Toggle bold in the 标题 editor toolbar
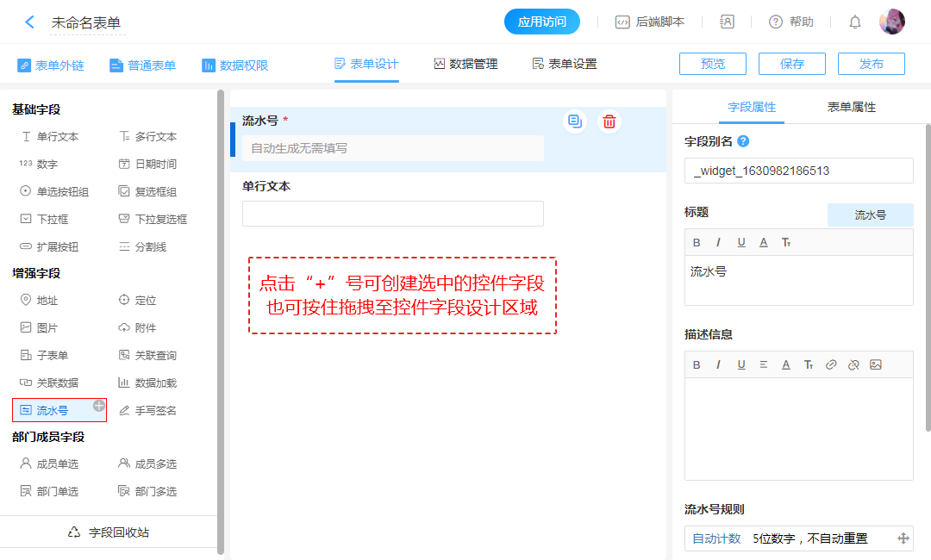Screen dimensions: 931x560 pos(697,242)
